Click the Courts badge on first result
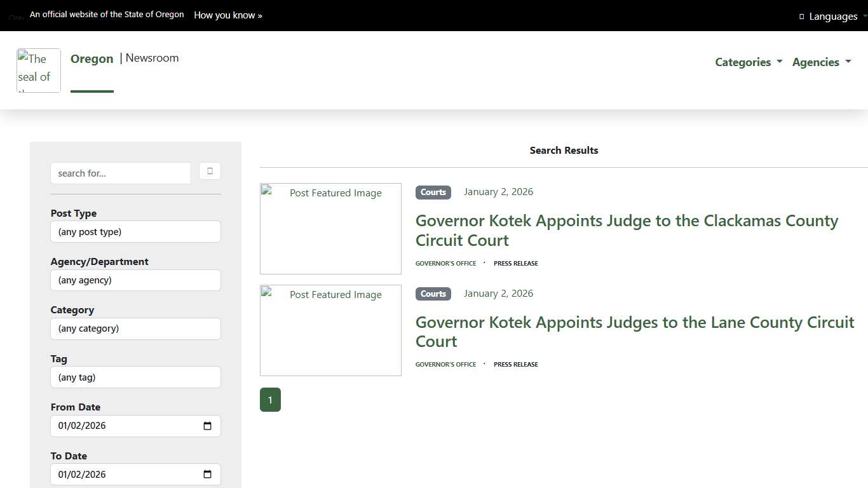The height and width of the screenshot is (488, 868). click(x=433, y=192)
